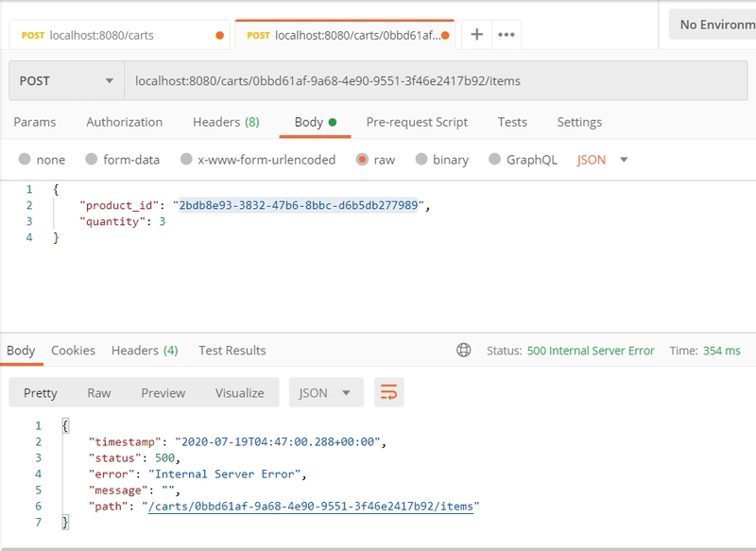Open the POST method dropdown

pyautogui.click(x=66, y=80)
